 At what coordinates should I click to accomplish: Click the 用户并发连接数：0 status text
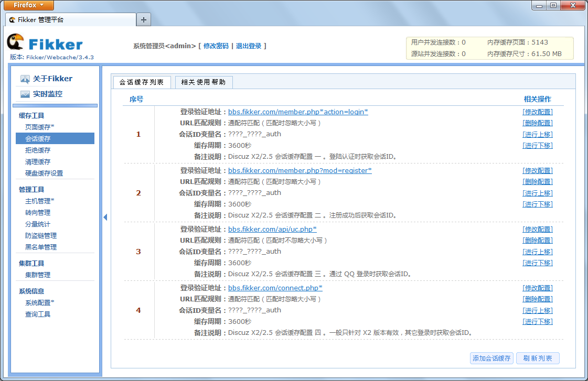[x=439, y=42]
